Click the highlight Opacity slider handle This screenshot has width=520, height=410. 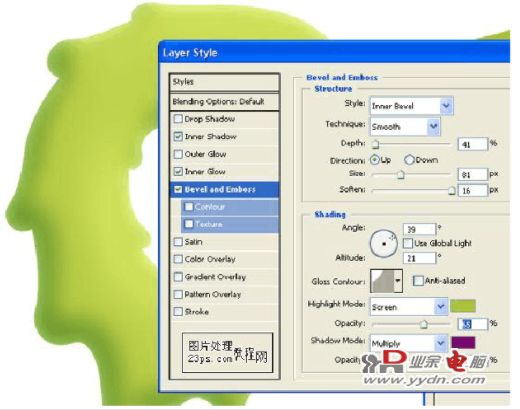click(423, 324)
